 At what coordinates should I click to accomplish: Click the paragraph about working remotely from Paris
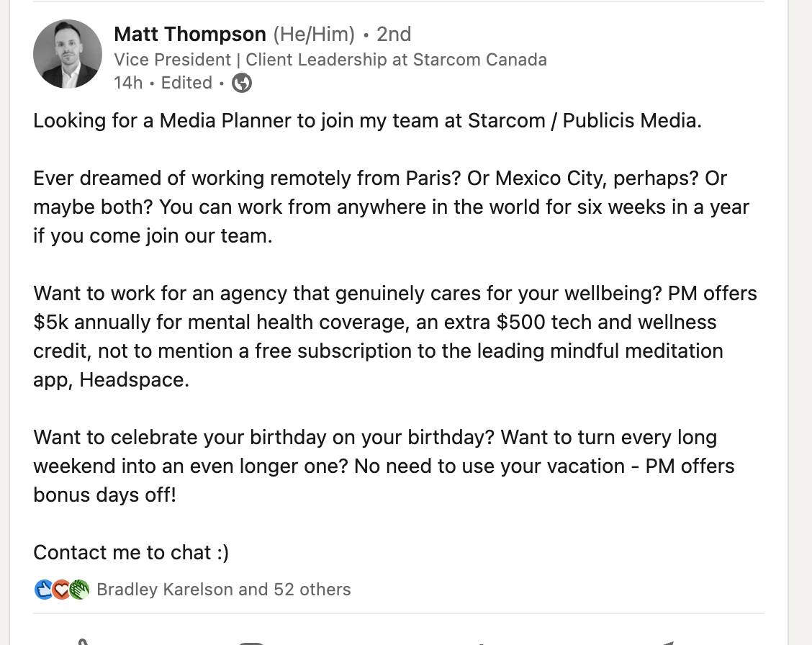tap(389, 207)
